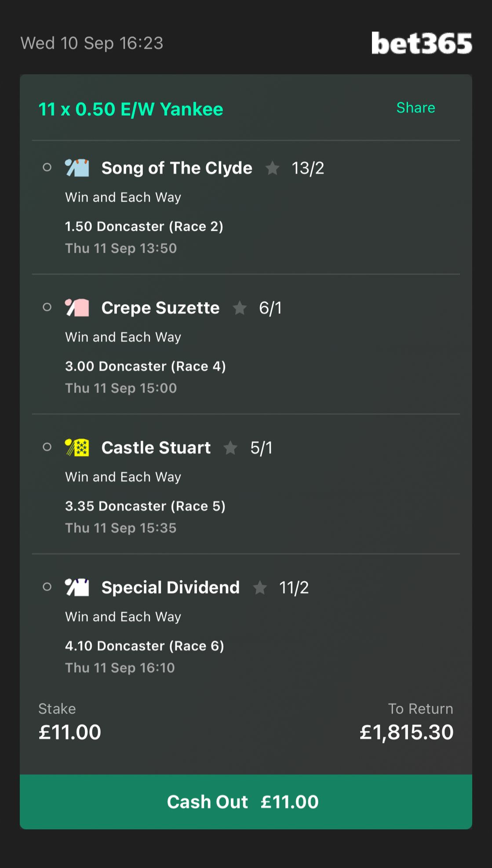Tap the Crepe Suzette pink jockey silk icon

(x=77, y=307)
